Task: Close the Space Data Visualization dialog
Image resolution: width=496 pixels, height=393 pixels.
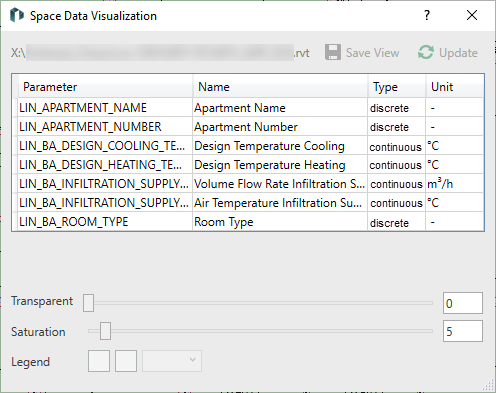Action: tap(472, 15)
